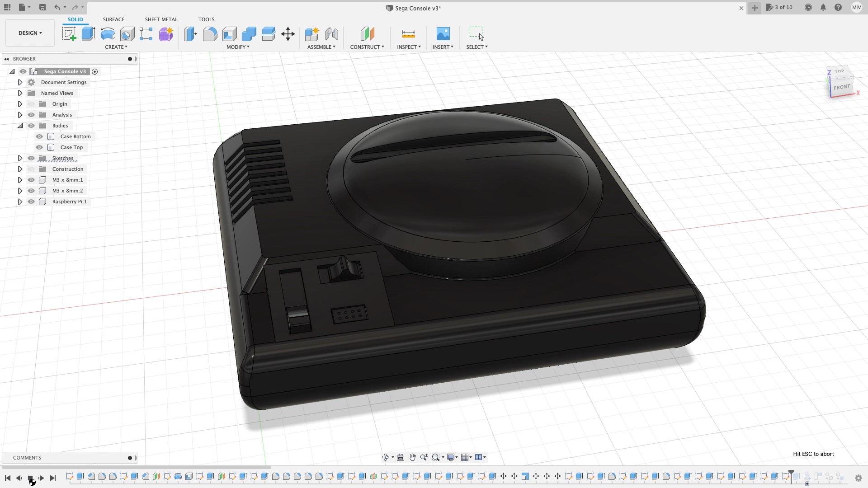Hide the Case Bottom body
The height and width of the screenshot is (488, 868).
coord(39,136)
